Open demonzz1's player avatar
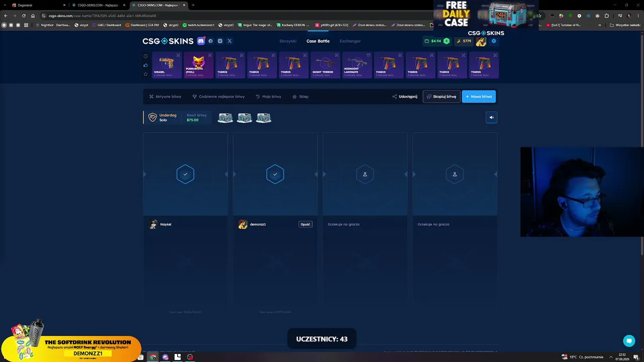This screenshot has height=362, width=644. 243,224
